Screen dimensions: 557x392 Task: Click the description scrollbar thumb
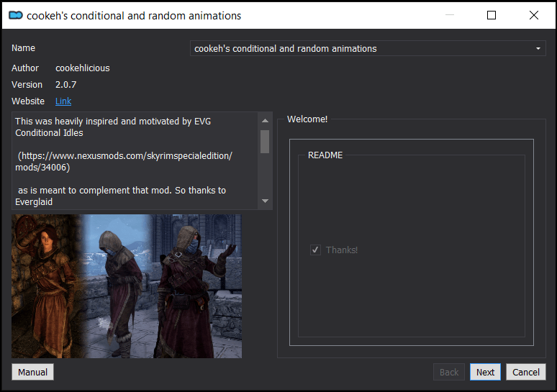[x=265, y=142]
